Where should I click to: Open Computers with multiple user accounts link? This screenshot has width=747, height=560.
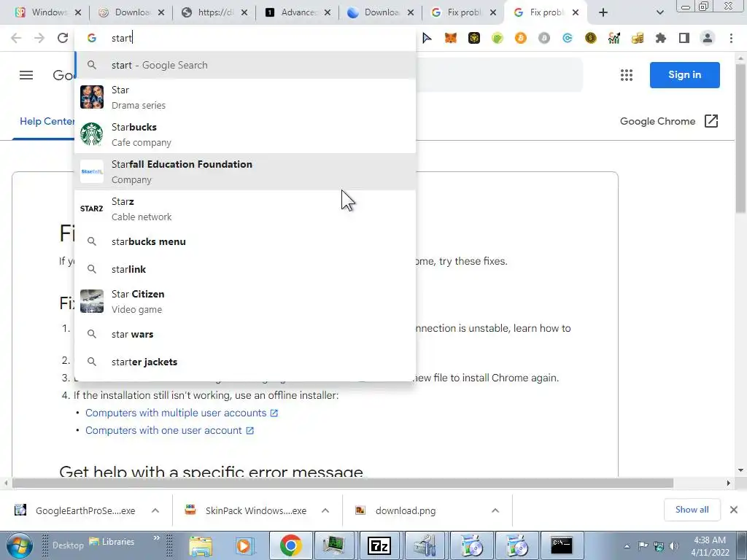(x=182, y=413)
